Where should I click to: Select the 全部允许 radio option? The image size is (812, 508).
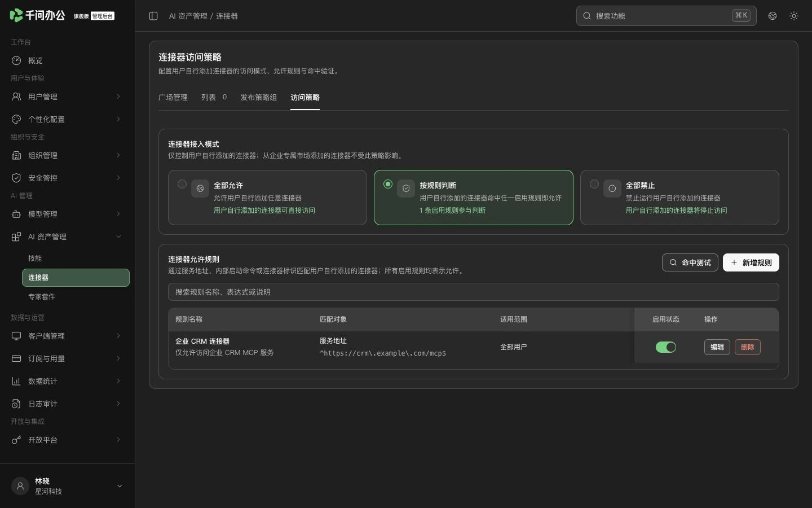click(x=182, y=184)
